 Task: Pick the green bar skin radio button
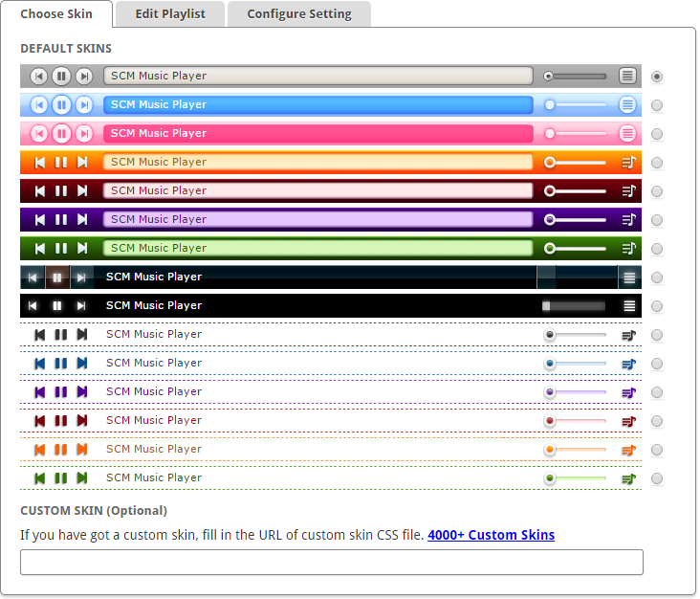[x=657, y=249]
